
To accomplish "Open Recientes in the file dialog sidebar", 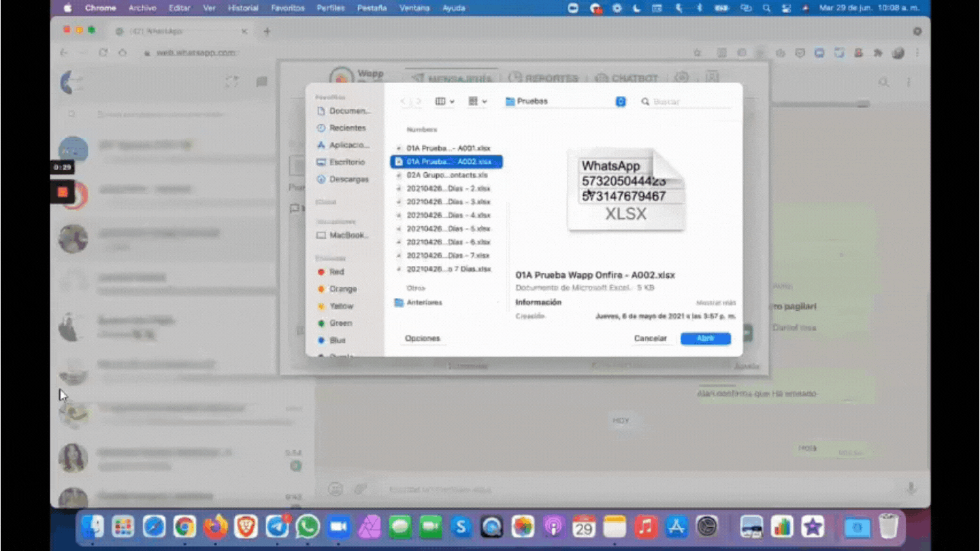I will [x=342, y=128].
